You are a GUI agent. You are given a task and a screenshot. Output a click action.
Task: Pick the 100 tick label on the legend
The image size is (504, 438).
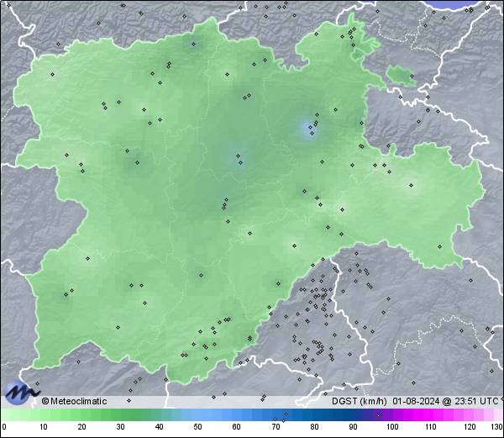pyautogui.click(x=392, y=427)
